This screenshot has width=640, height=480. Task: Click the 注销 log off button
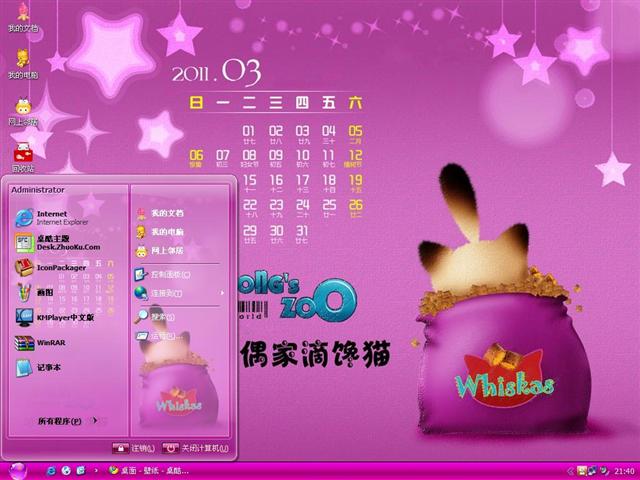(133, 448)
